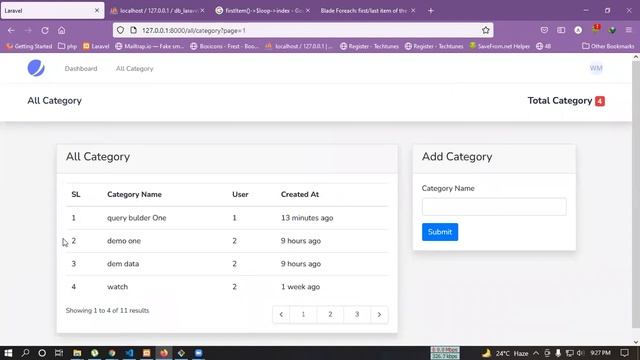
Task: Open the extension with red badge
Action: (x=596, y=29)
